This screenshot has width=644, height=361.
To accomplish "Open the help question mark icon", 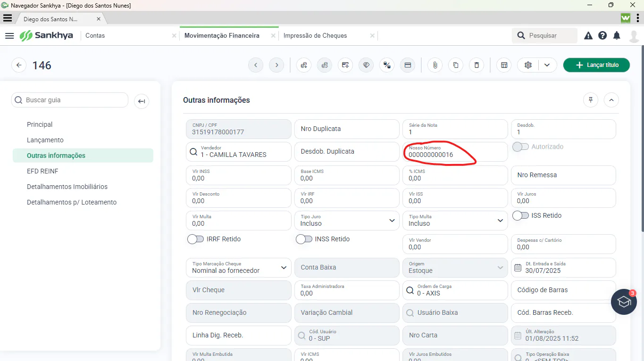I will tap(602, 35).
